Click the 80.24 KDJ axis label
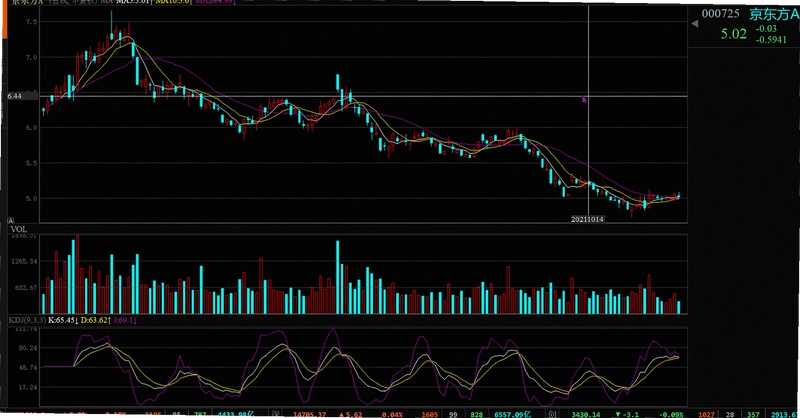800x418 pixels. click(28, 348)
